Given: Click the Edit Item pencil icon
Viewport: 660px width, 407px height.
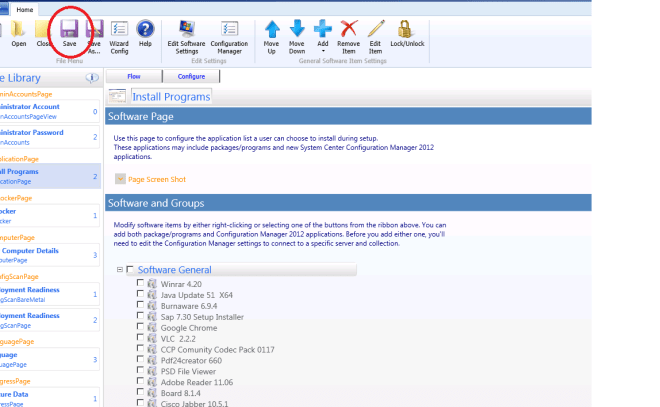Looking at the screenshot, I should coord(375,34).
